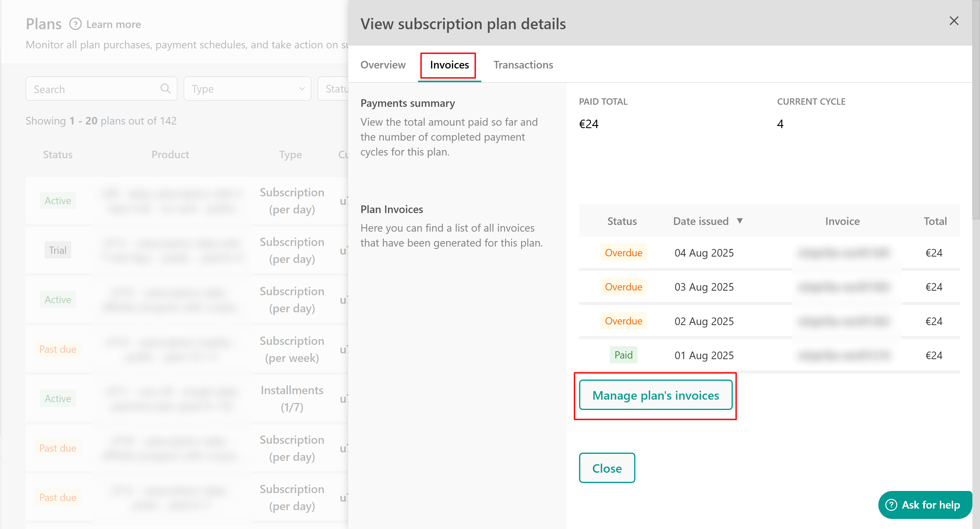Image resolution: width=980 pixels, height=529 pixels.
Task: Click the Paid status badge
Action: pos(623,355)
